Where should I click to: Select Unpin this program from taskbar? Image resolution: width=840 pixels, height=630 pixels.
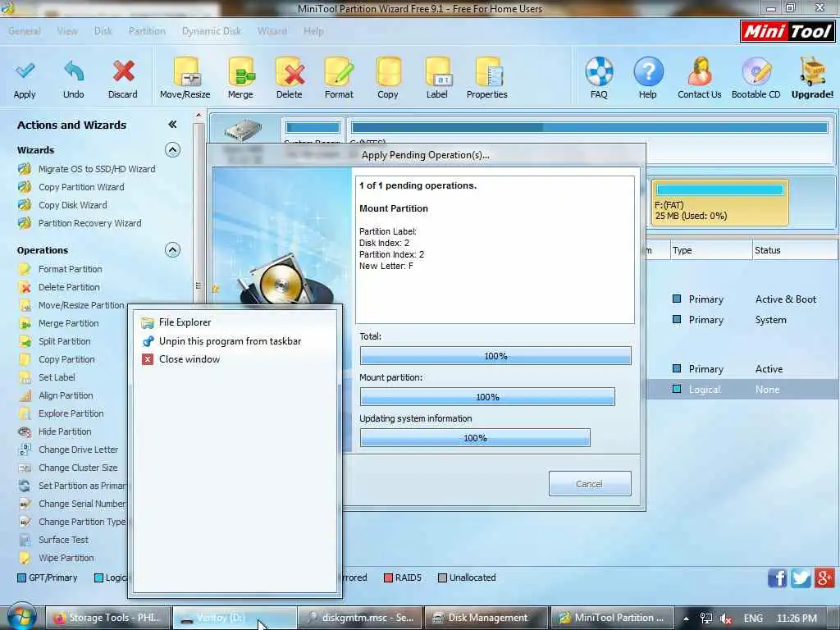click(235, 341)
